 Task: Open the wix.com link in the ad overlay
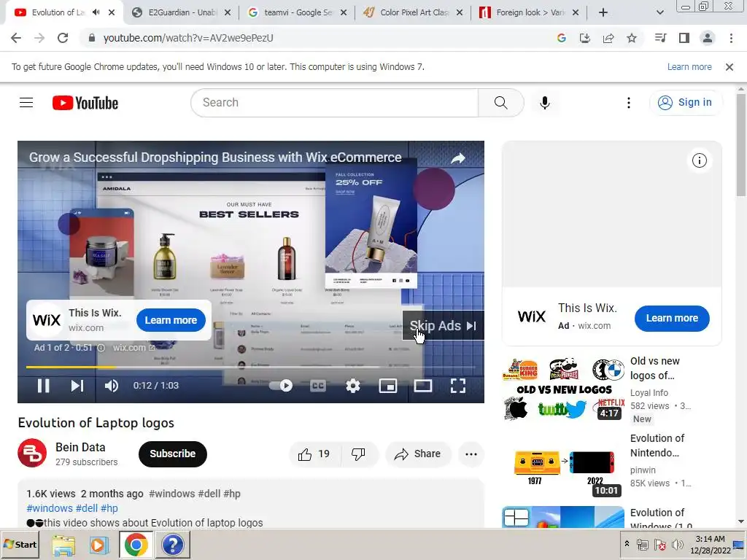coord(133,348)
